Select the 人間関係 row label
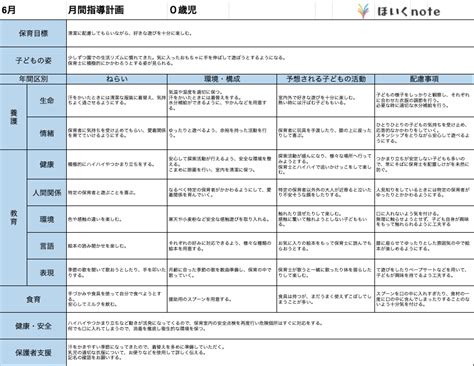 [x=47, y=192]
